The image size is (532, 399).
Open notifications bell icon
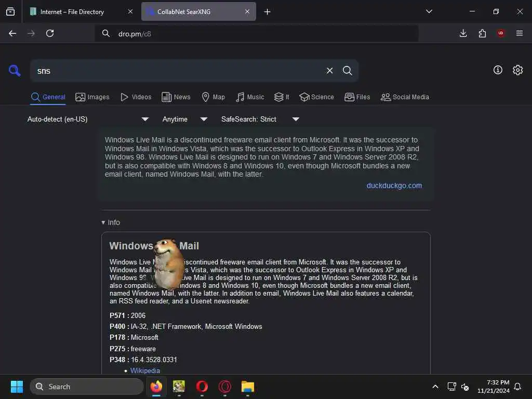point(517,387)
